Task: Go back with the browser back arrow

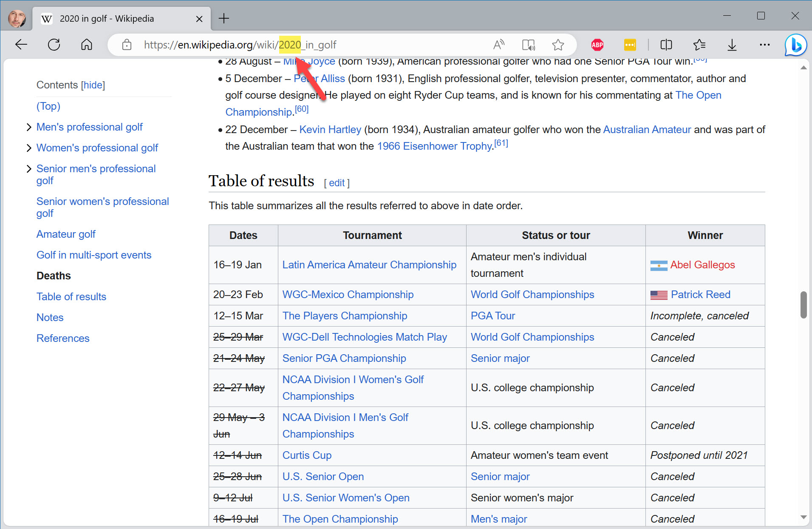Action: point(21,45)
